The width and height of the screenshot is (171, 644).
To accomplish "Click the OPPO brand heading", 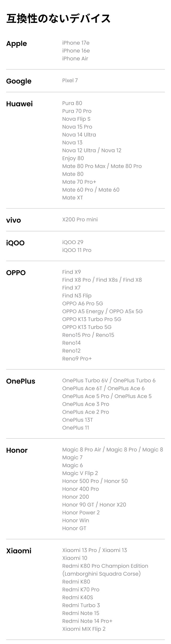I will pyautogui.click(x=16, y=273).
